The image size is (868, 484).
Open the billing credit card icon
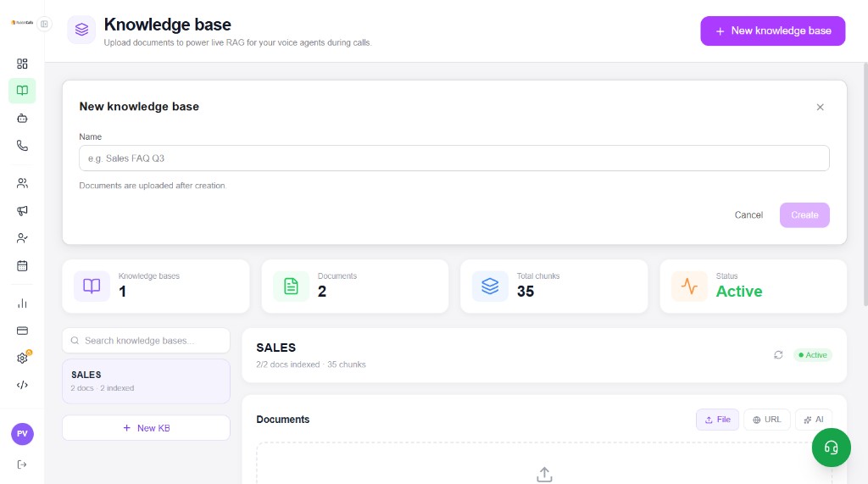click(x=22, y=331)
